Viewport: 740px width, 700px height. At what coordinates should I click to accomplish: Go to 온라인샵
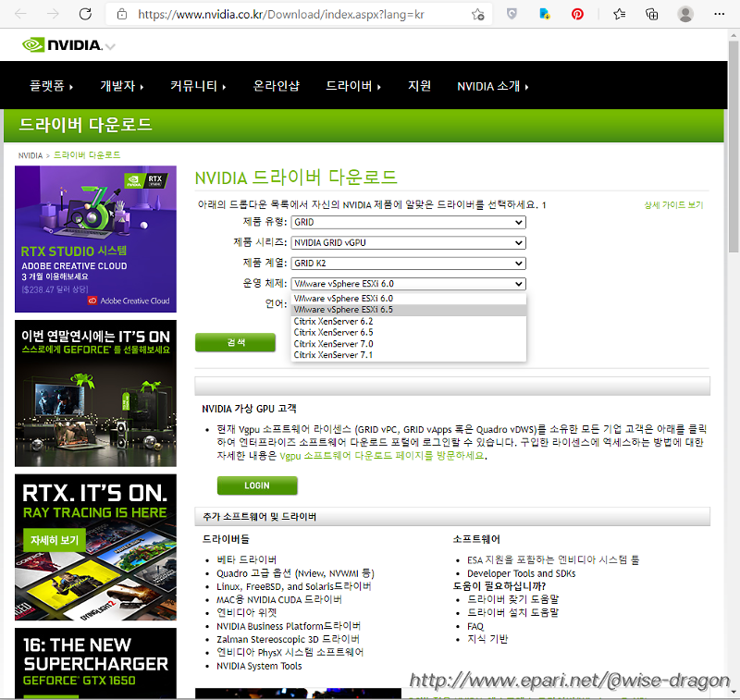click(276, 86)
